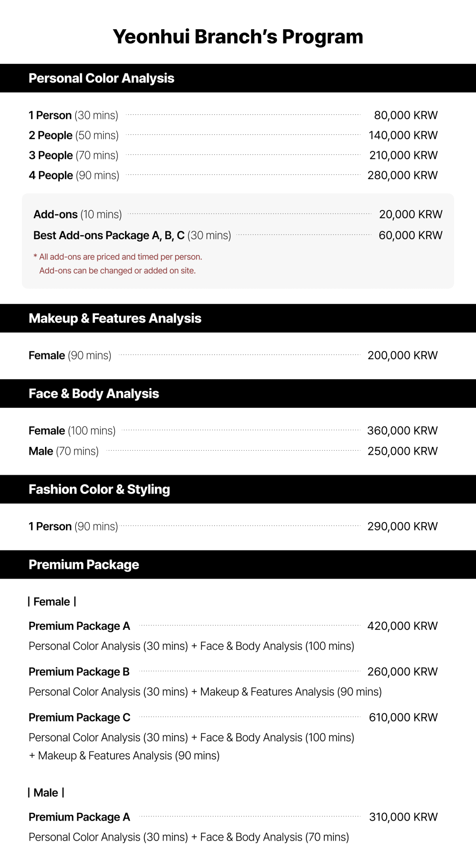Screen dimensions: 476x868
Task: Select the 2 People (50 mins) option
Action: click(x=74, y=135)
